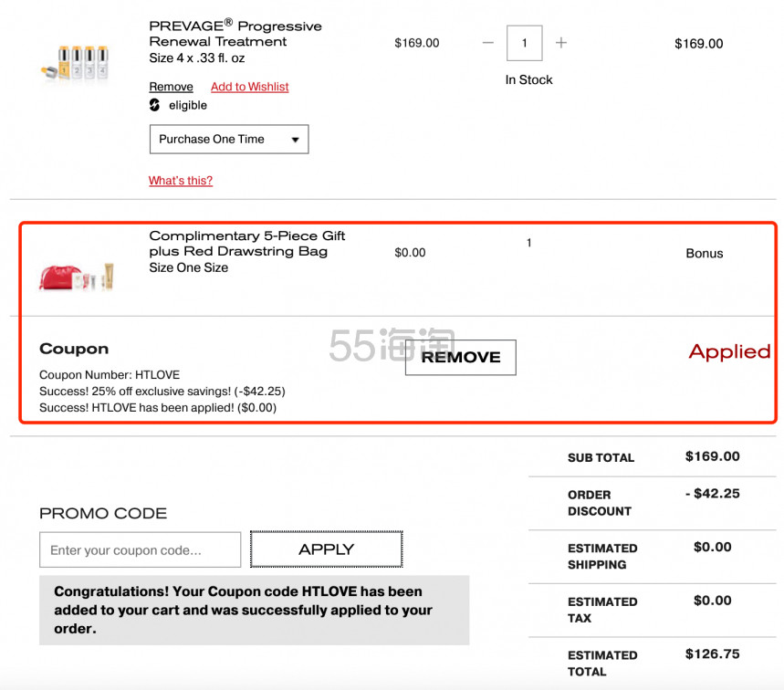Click the Congratulations coupon confirmation message

click(x=254, y=610)
